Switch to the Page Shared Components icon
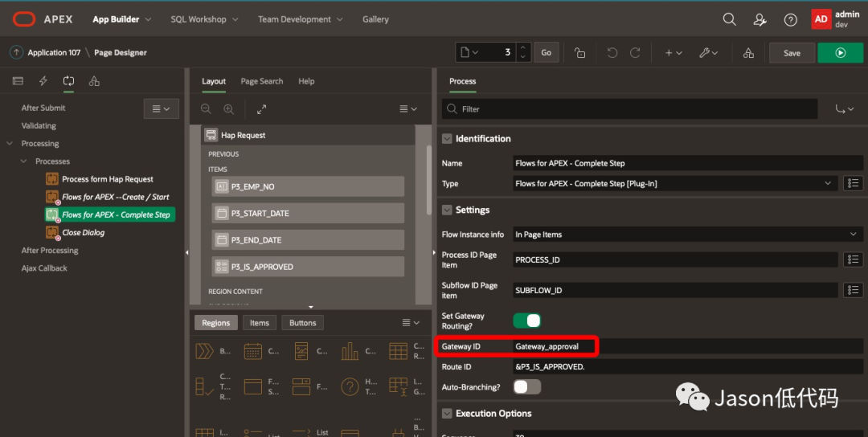868x437 pixels. (x=94, y=81)
